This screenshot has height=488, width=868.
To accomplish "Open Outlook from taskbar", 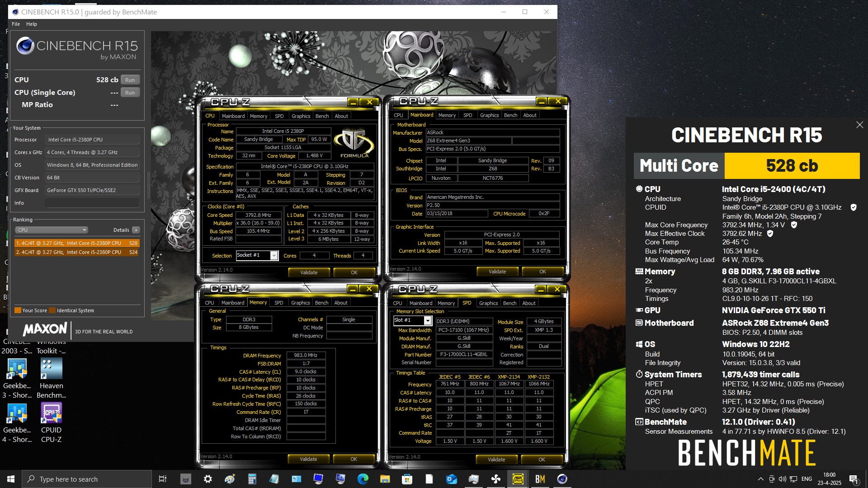I will 451,479.
